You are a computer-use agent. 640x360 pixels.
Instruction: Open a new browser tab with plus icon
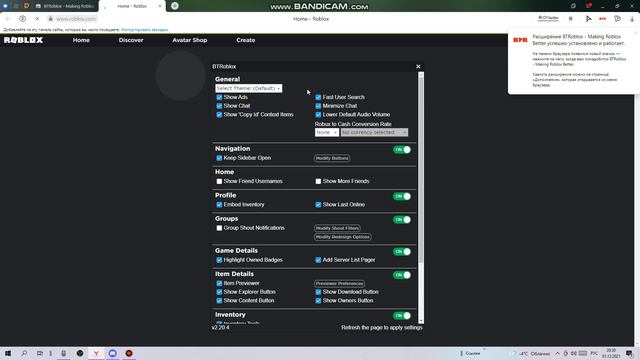click(x=175, y=6)
